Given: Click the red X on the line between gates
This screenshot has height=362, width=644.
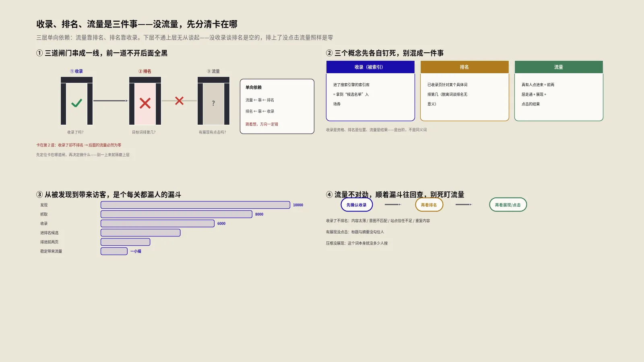Looking at the screenshot, I should 179,101.
